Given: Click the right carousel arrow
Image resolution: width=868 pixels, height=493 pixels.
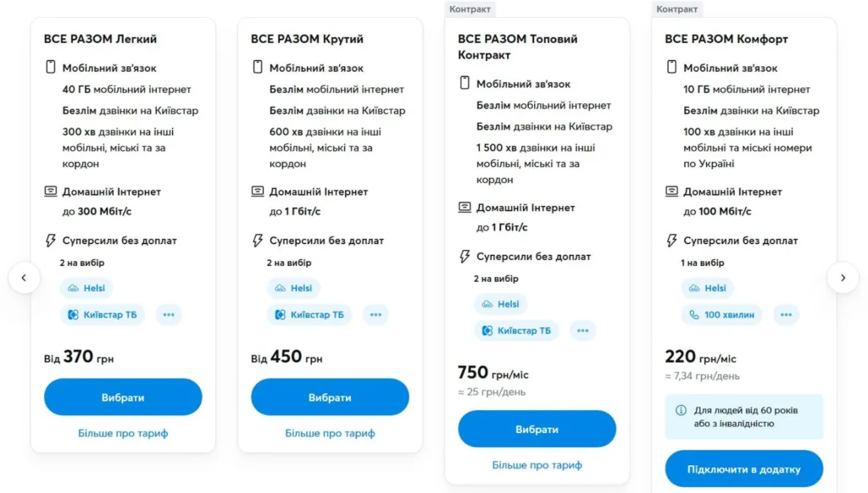Looking at the screenshot, I should (844, 278).
